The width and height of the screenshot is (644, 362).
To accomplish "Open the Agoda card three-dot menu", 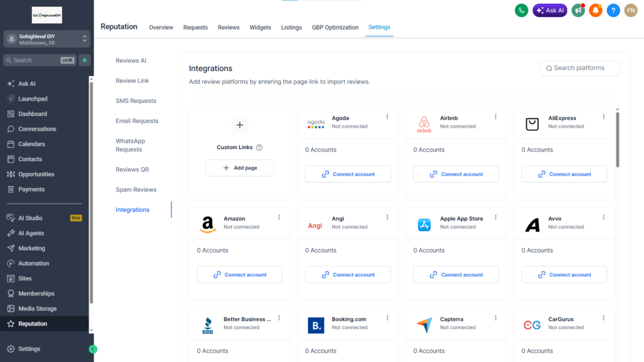I will (387, 117).
